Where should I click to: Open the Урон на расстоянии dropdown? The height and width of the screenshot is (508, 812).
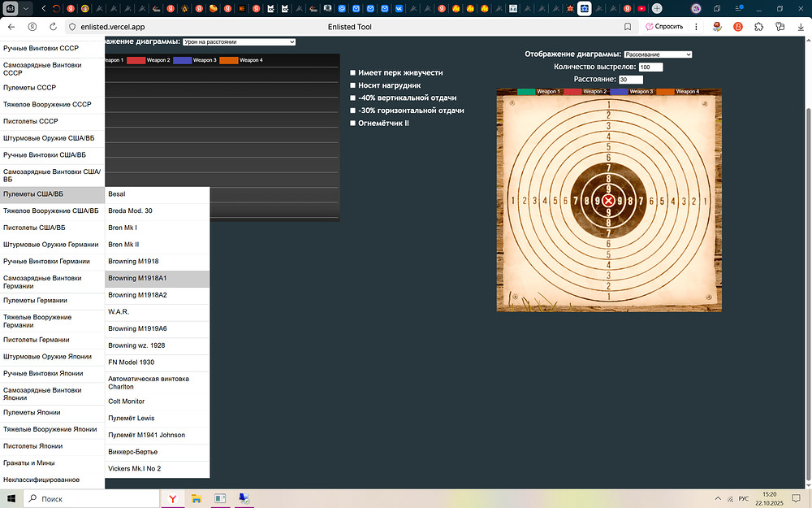coord(239,41)
